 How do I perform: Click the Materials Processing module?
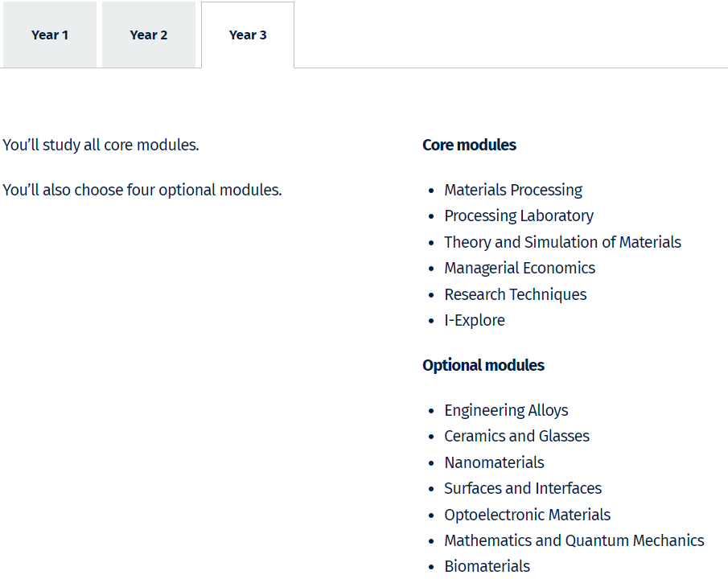(513, 190)
